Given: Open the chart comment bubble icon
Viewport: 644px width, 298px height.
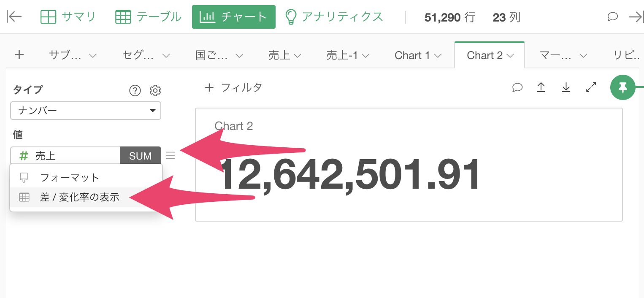Looking at the screenshot, I should click(517, 87).
